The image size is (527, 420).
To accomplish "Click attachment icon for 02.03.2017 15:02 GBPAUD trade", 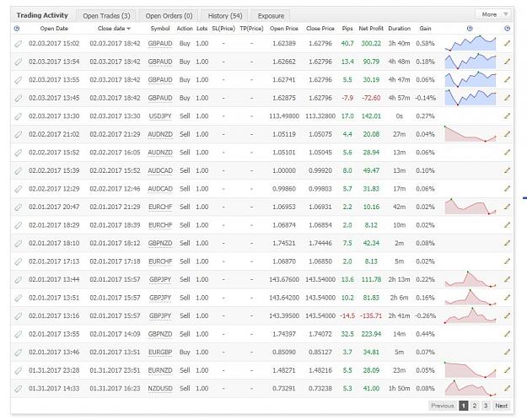I will 19,44.
